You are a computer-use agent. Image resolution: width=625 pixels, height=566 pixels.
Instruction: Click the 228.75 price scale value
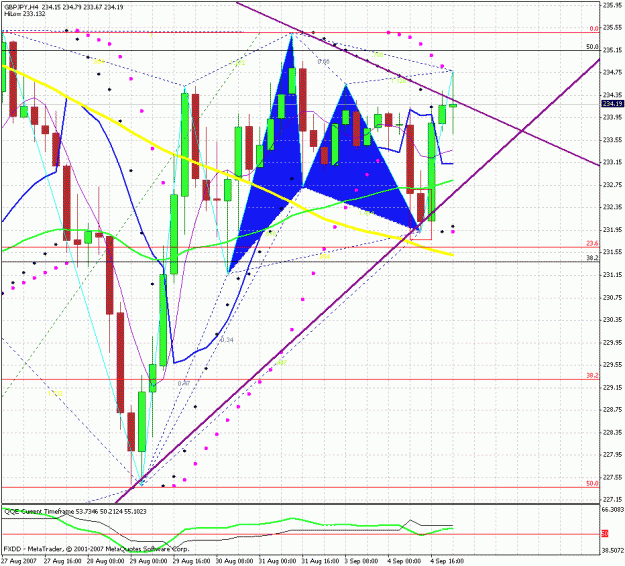pyautogui.click(x=613, y=410)
